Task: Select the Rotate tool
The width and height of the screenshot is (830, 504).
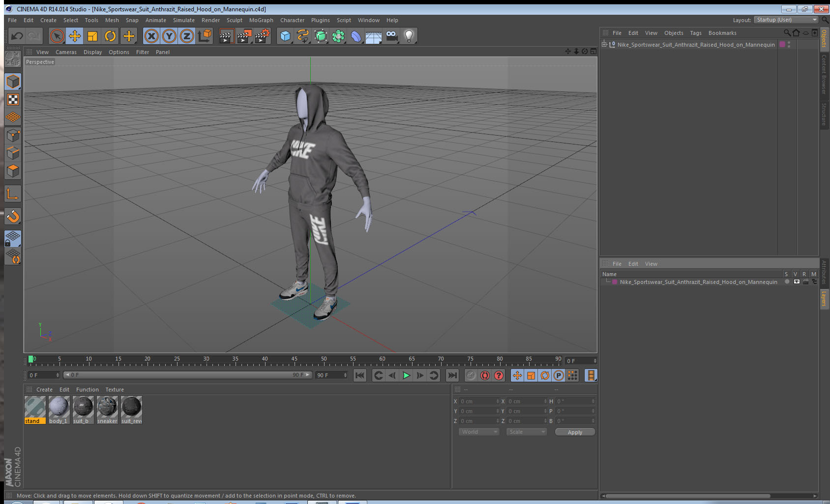Action: point(111,36)
